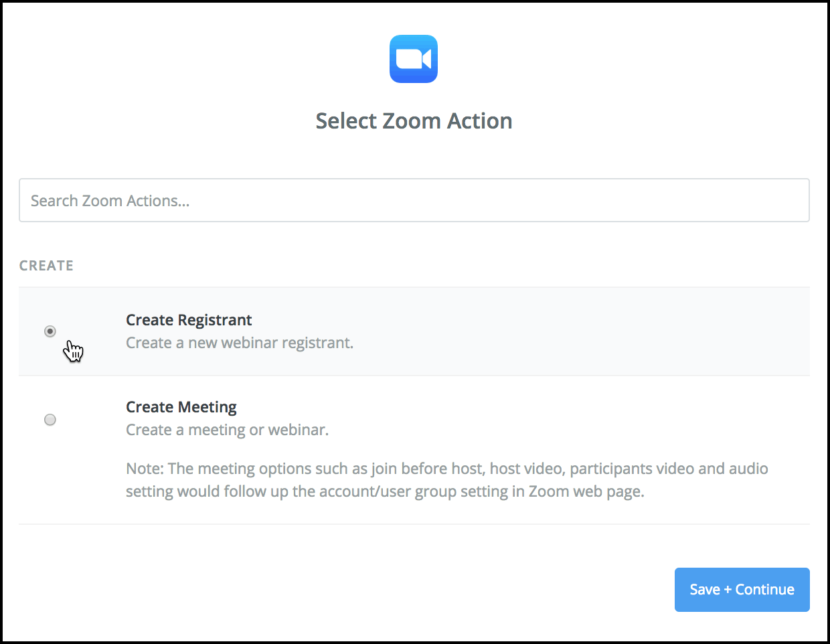Click the CREATE section label
This screenshot has width=830, height=644.
[x=46, y=266]
